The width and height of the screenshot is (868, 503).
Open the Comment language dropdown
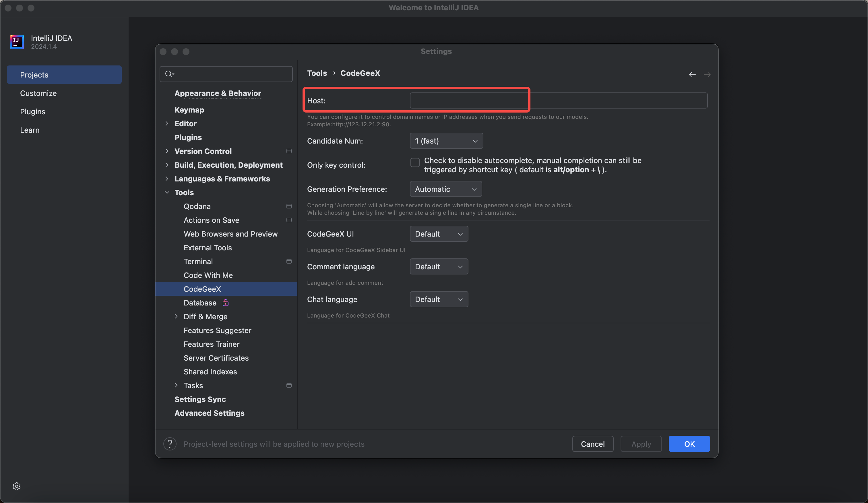pyautogui.click(x=439, y=267)
